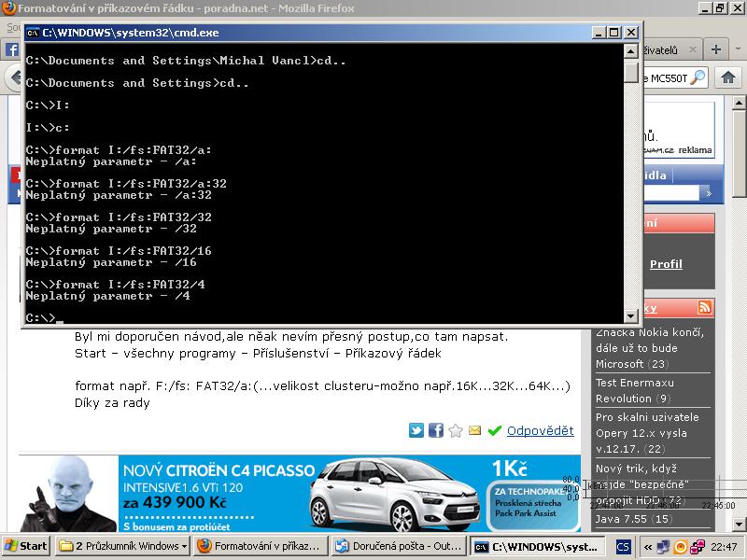Open the grouped Průzkumník Windows taskbar button
The height and width of the screenshot is (560, 747).
(124, 546)
